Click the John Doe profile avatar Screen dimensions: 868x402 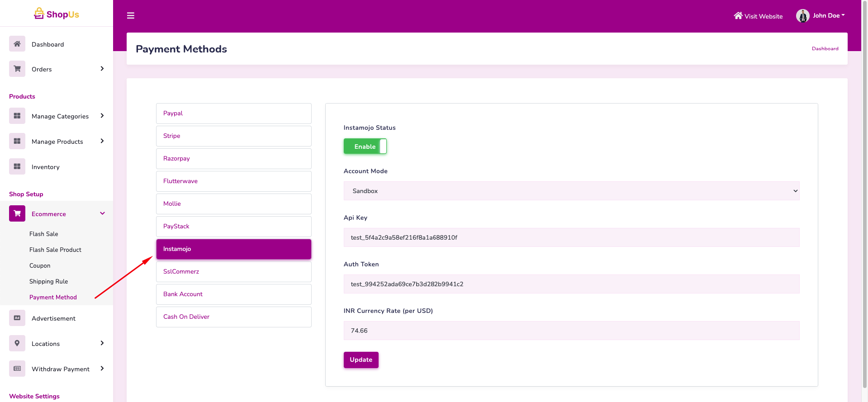802,16
